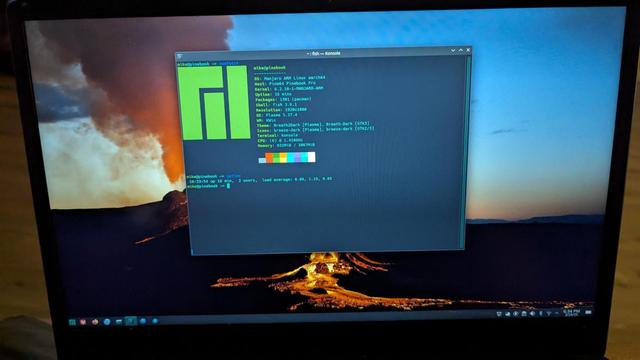
Task: Open the volume control in the system tray
Action: [x=532, y=313]
